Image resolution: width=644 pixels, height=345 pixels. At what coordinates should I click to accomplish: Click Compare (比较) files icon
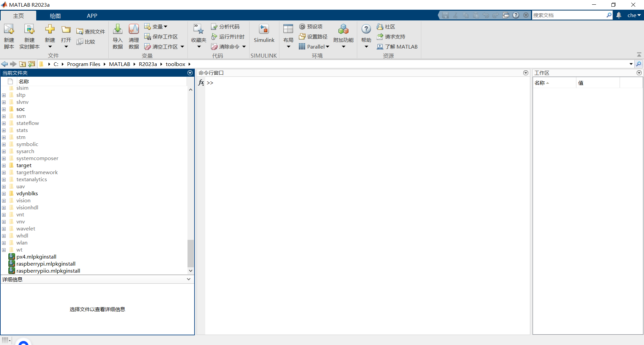(80, 42)
